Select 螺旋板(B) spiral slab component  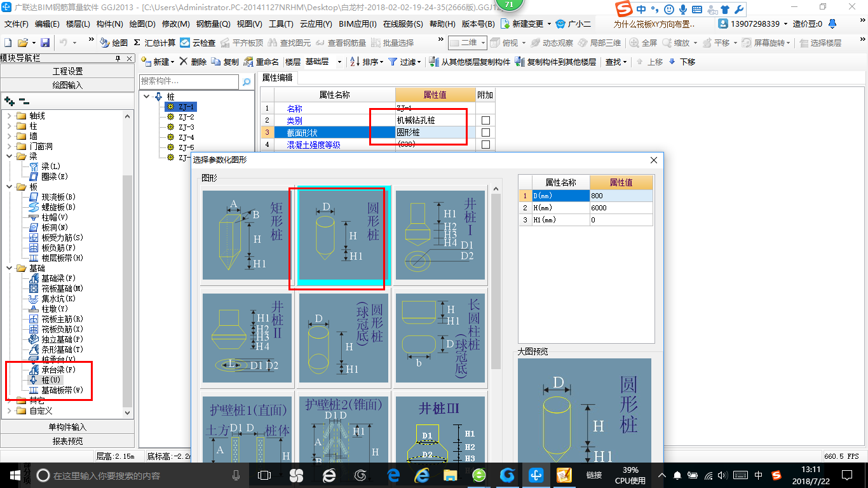coord(53,207)
